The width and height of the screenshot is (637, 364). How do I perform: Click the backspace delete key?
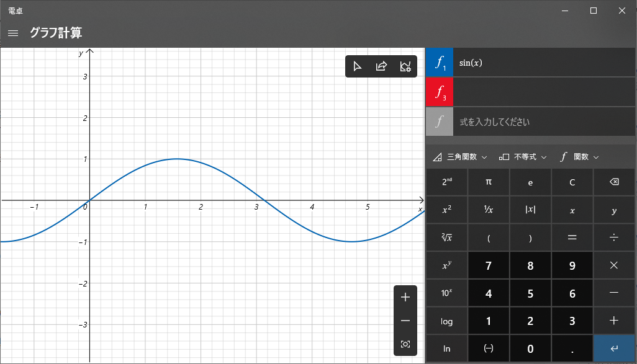pos(614,182)
